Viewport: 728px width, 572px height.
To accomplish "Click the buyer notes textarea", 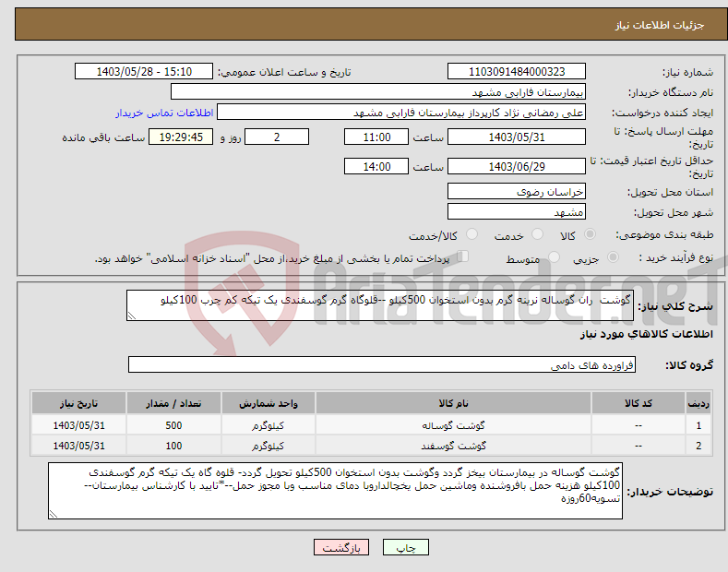I will pyautogui.click(x=335, y=491).
